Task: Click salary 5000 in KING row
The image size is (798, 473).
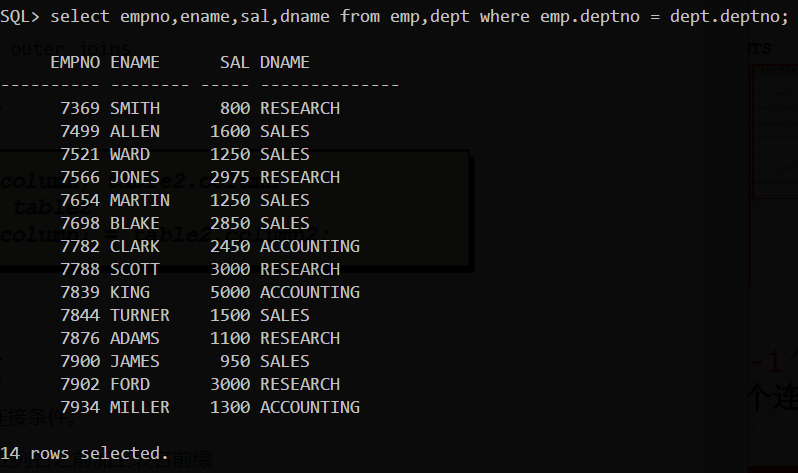Action: [230, 292]
